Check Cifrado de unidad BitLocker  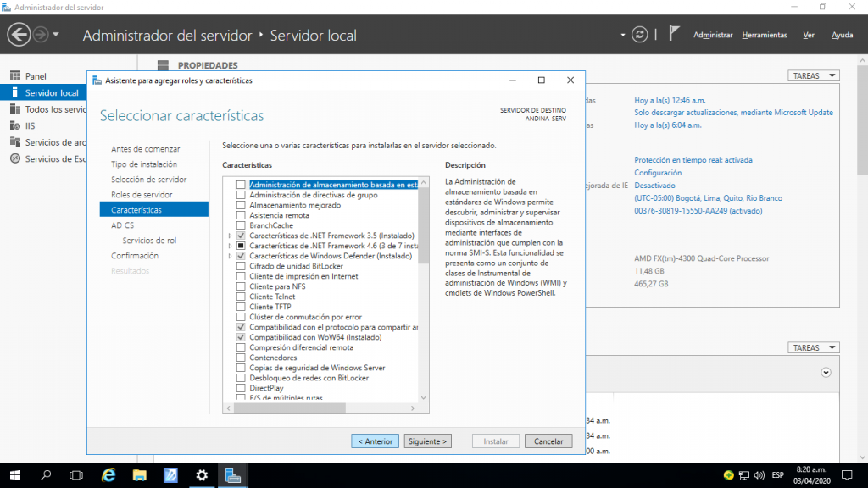click(x=241, y=266)
